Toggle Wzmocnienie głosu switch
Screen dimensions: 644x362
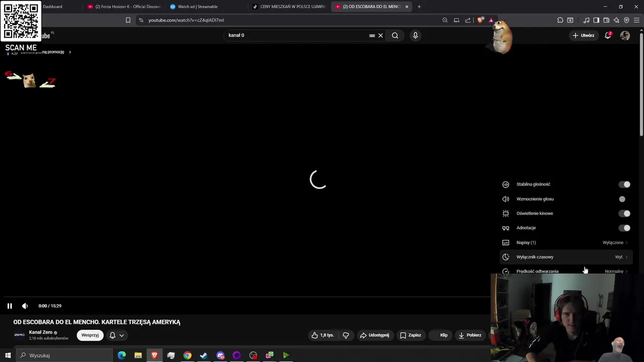point(624,199)
